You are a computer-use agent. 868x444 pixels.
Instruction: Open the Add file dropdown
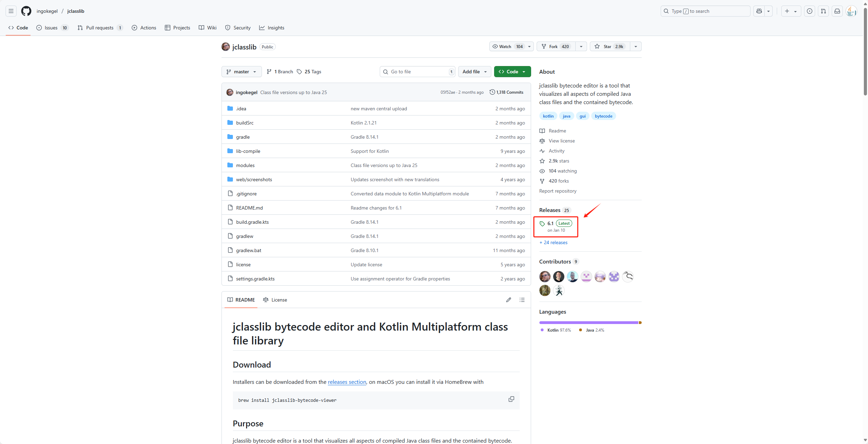[474, 72]
